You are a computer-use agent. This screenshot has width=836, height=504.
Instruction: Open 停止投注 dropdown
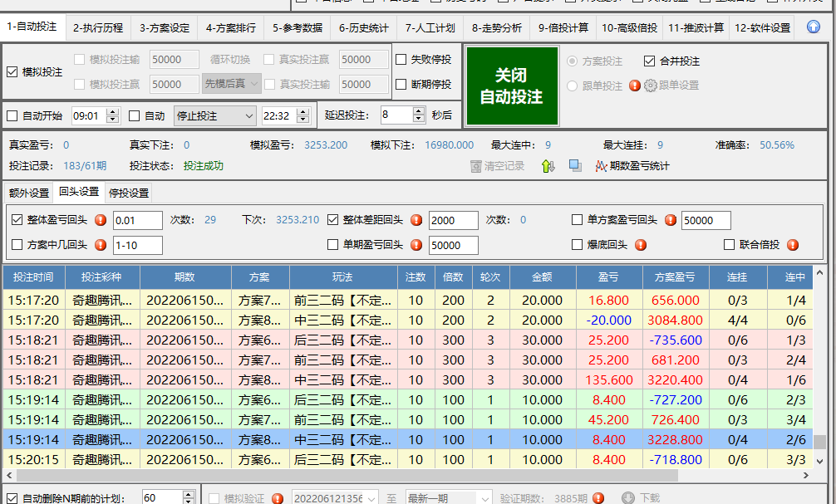click(x=215, y=115)
